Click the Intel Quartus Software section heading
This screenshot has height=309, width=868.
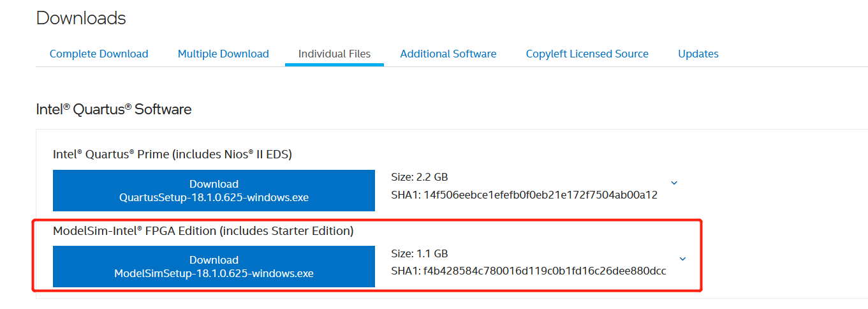pos(114,109)
